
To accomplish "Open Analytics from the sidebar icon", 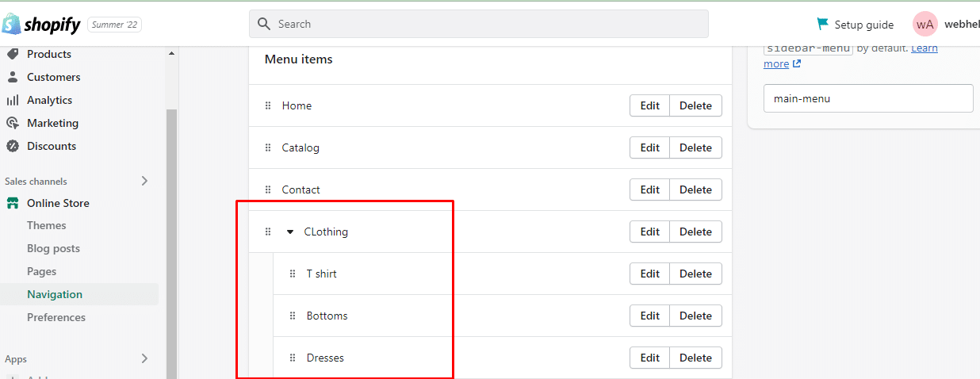I will point(12,100).
